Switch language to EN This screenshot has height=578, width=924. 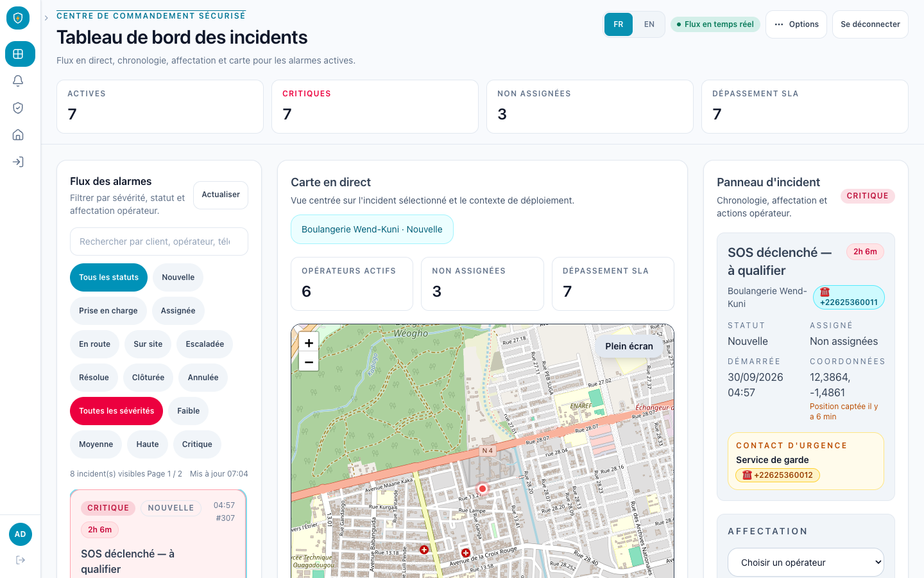[649, 24]
